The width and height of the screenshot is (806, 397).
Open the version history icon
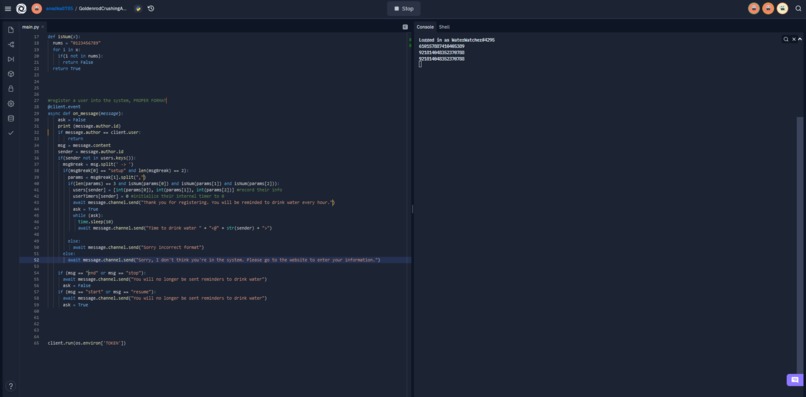click(x=151, y=9)
